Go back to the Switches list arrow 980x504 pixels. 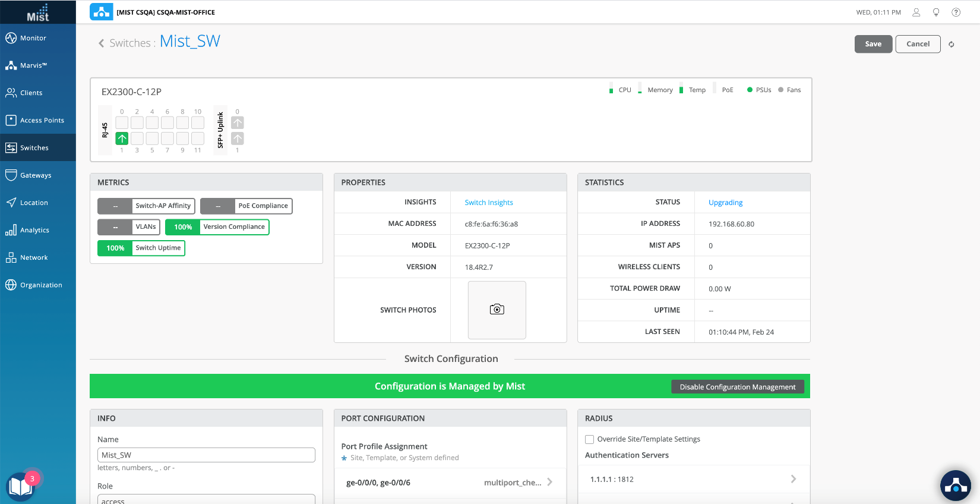click(102, 43)
